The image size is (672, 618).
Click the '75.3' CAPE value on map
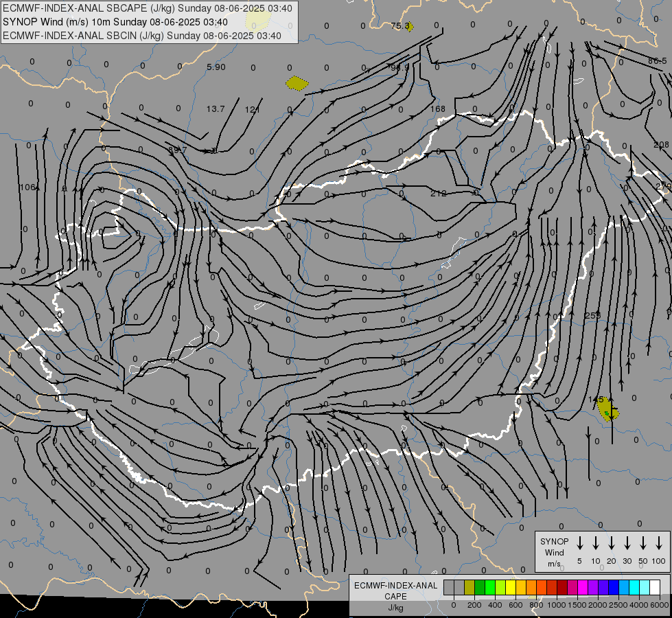400,25
